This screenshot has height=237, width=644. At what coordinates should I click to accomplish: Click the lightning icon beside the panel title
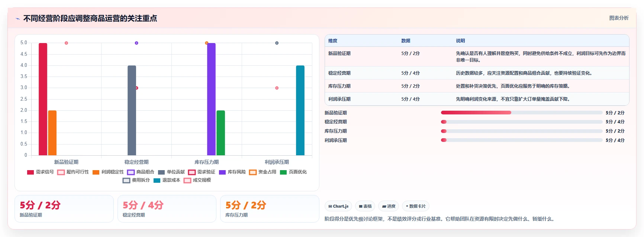point(18,19)
